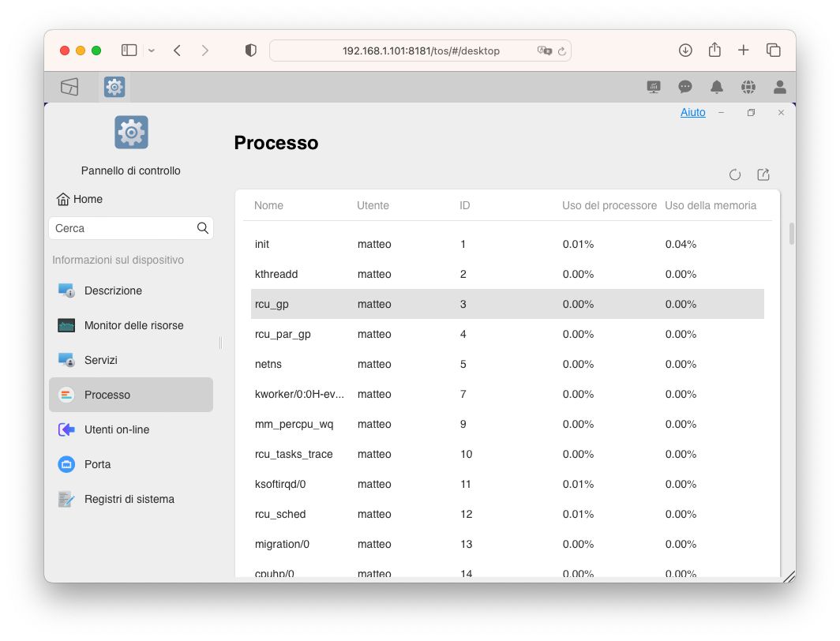This screenshot has width=840, height=641.
Task: Click the refresh process list icon
Action: pos(735,175)
